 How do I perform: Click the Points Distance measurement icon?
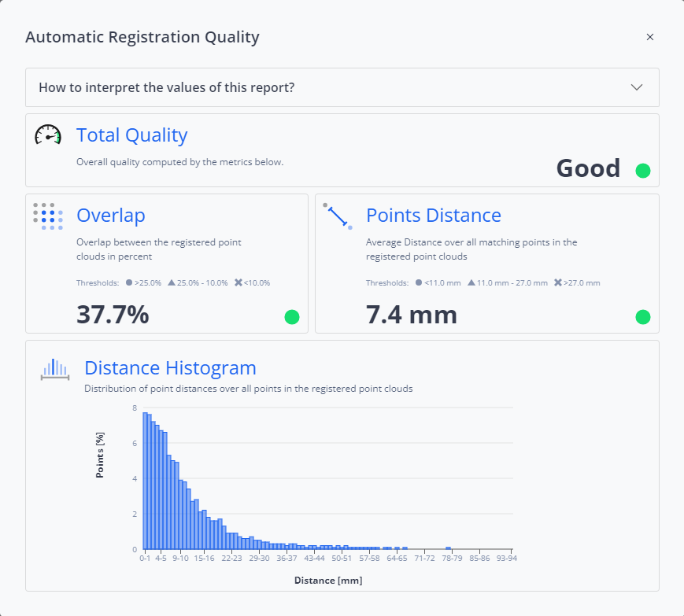(338, 216)
